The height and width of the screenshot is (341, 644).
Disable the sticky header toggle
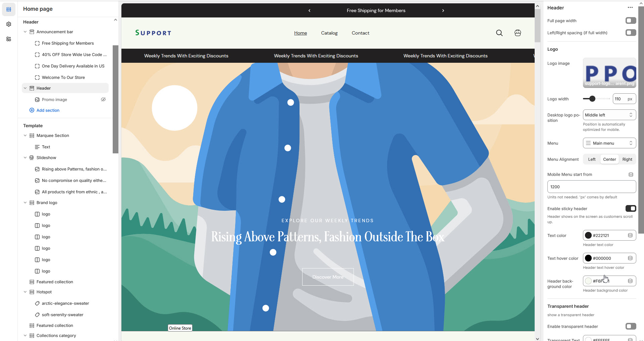[x=631, y=209]
